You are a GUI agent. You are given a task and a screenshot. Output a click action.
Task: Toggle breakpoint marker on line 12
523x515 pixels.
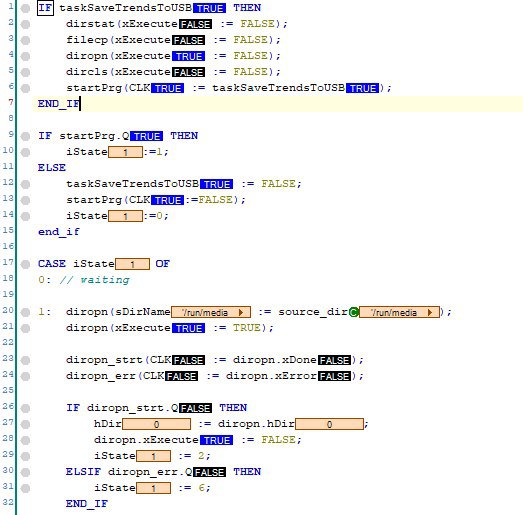pos(25,184)
